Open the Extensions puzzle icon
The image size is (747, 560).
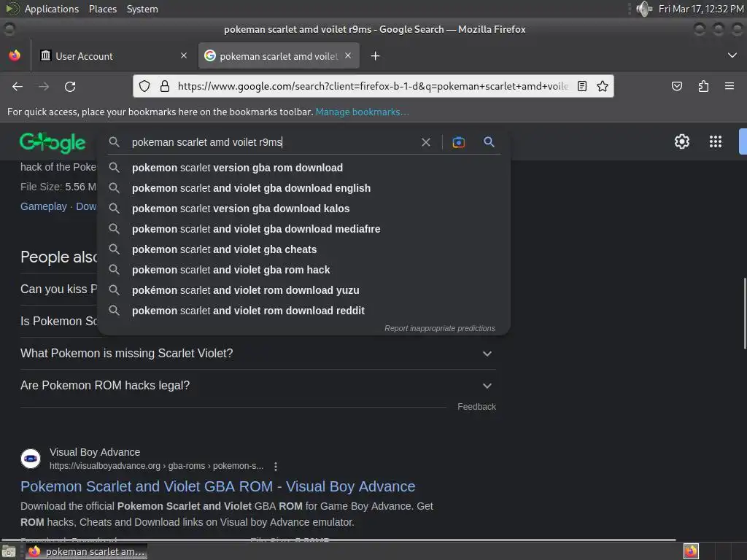point(703,86)
